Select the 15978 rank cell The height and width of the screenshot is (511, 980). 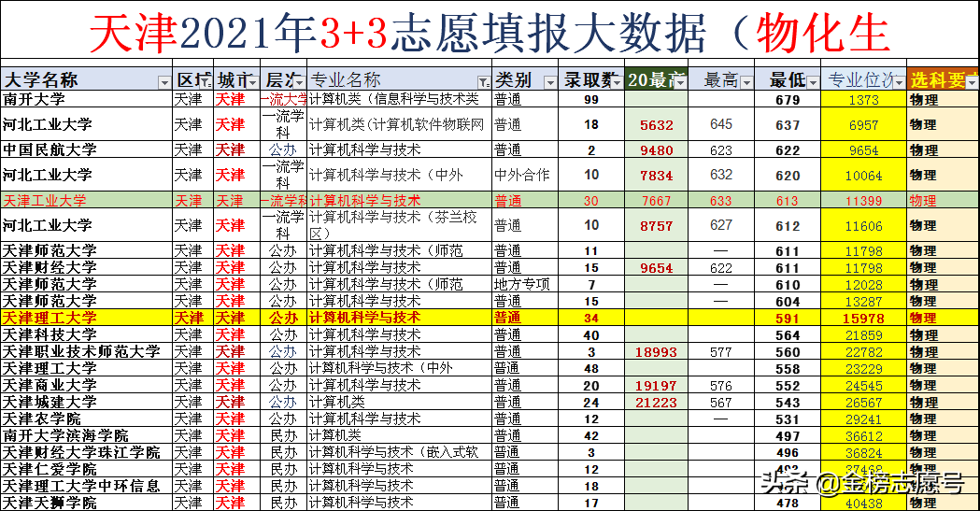864,318
